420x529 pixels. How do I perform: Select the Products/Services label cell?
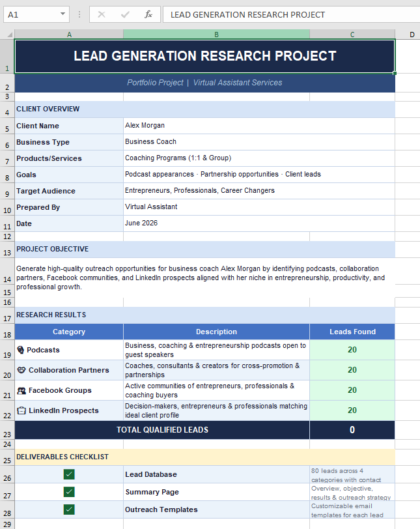(x=69, y=158)
